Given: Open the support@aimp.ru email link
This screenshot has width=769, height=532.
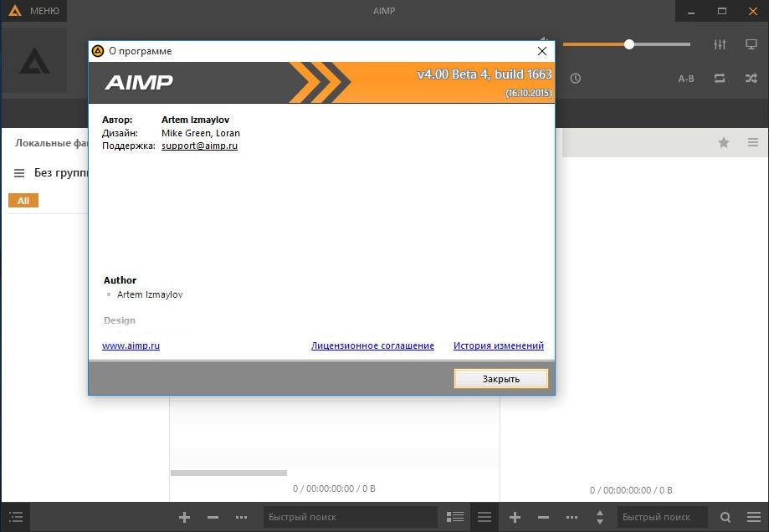Looking at the screenshot, I should click(200, 146).
